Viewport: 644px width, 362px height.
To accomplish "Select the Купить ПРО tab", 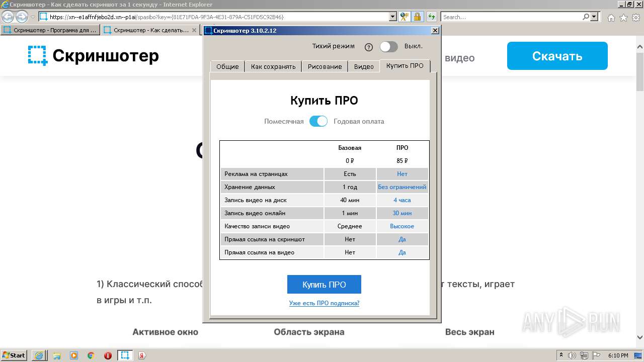I will coord(405,65).
